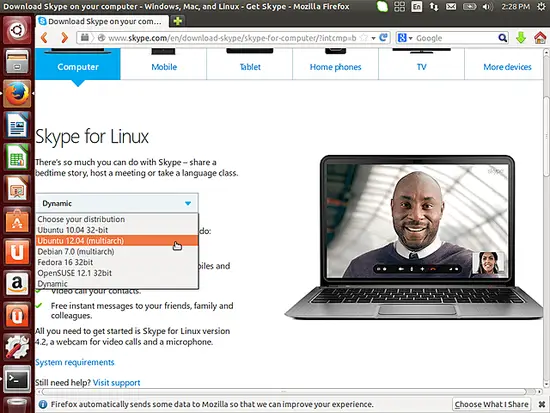This screenshot has height=413, width=550.
Task: Select Fedora 16 32bit option
Action: [x=117, y=262]
